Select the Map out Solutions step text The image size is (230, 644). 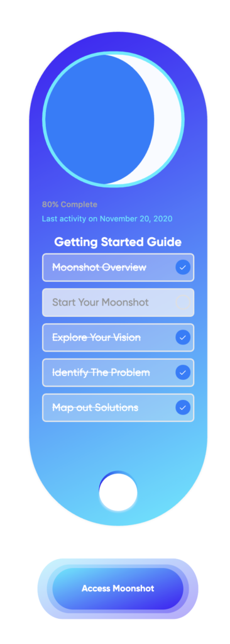(x=95, y=408)
